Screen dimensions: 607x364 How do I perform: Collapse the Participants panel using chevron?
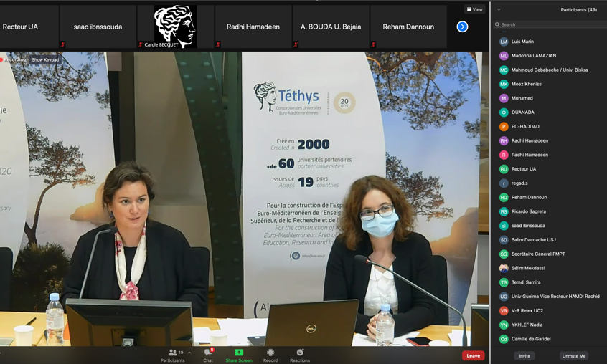point(499,9)
